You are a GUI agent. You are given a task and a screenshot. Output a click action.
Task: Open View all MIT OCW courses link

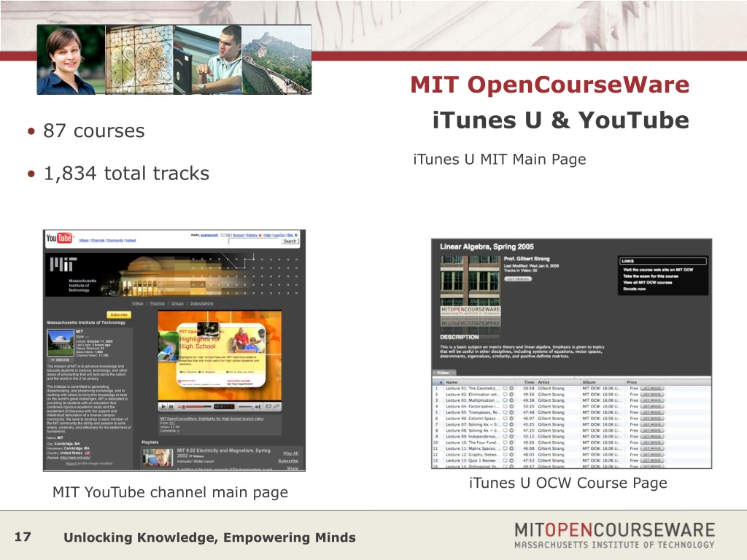coord(648,282)
